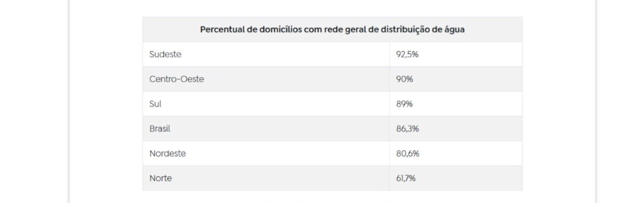Select the Centro-Oeste region cell

click(266, 79)
